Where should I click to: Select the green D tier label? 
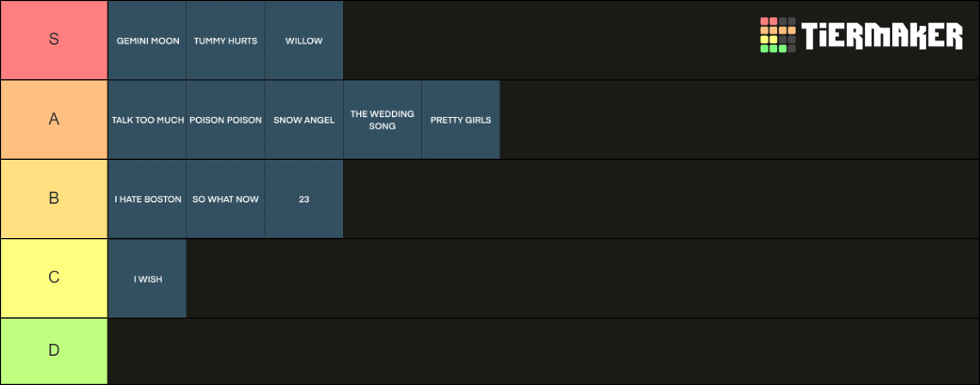54,351
